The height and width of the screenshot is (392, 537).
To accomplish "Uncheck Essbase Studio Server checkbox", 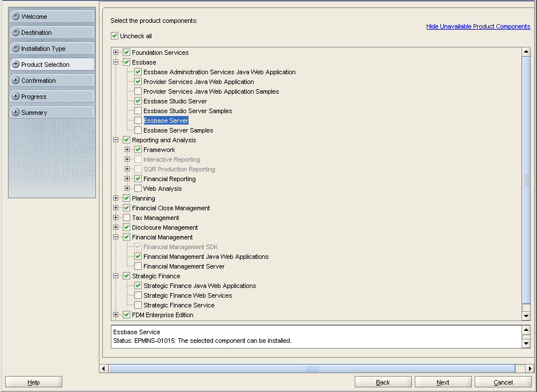I will [138, 101].
